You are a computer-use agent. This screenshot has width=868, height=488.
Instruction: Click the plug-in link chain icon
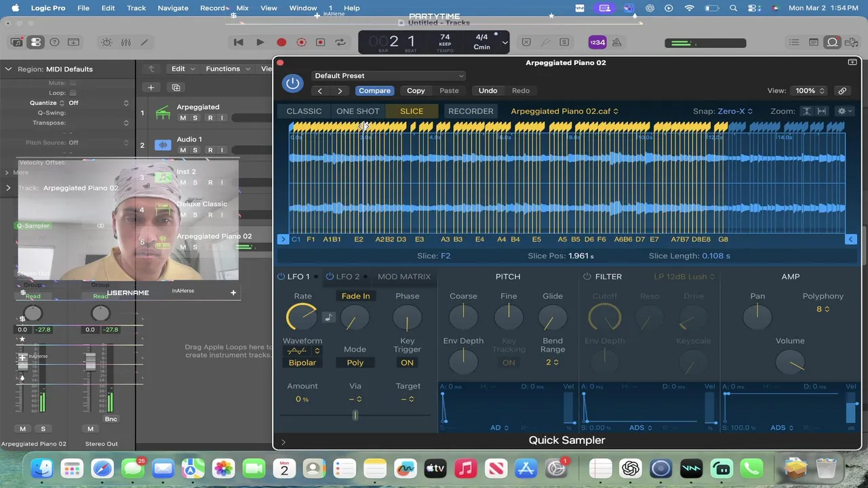[x=842, y=91]
